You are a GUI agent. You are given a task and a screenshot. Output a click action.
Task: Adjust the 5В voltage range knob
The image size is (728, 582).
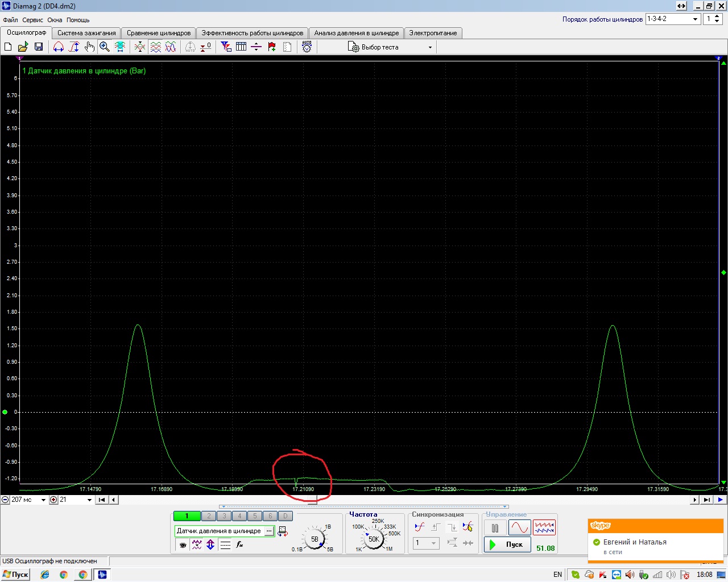pos(315,539)
